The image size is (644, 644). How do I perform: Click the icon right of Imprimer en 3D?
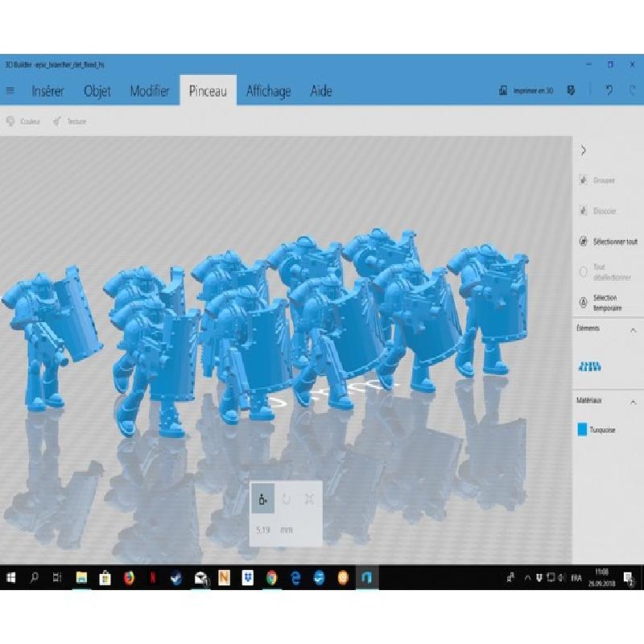click(571, 90)
